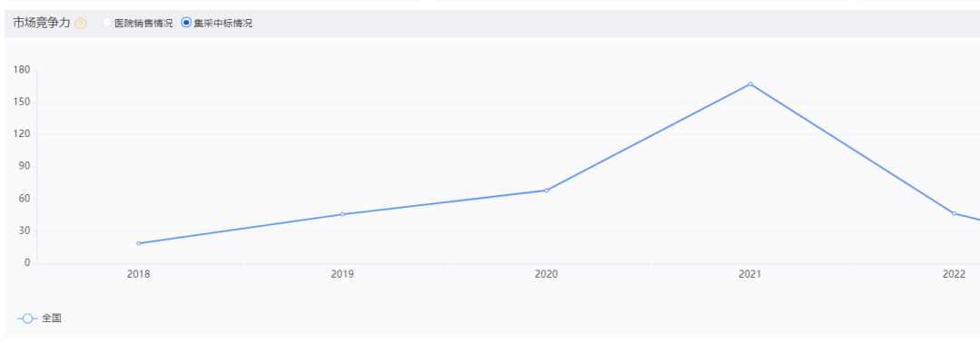This screenshot has width=980, height=343.
Task: Select the 集采中标情况 radio button
Action: click(186, 23)
